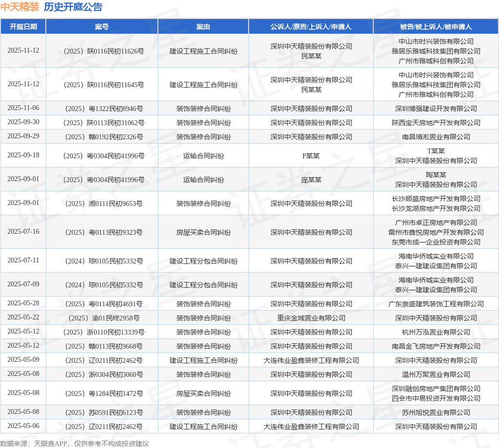The width and height of the screenshot is (499, 448).
Task: Click the date 2025-09-18
Action: click(x=23, y=155)
